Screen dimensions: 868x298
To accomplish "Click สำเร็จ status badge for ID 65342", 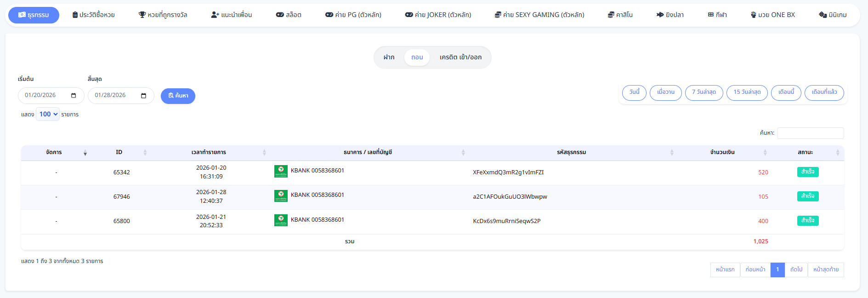I will pos(807,172).
